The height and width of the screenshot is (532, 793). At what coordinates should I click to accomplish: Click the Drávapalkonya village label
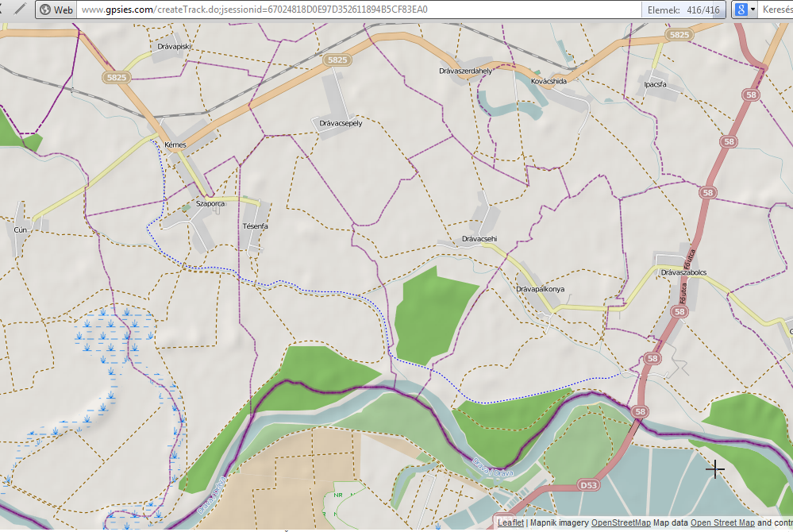tap(540, 289)
